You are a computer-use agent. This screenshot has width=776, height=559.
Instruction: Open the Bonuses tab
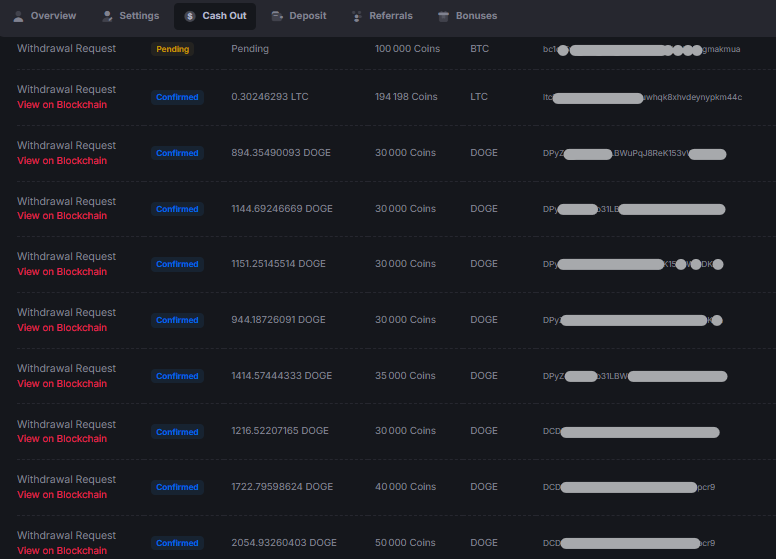point(468,16)
